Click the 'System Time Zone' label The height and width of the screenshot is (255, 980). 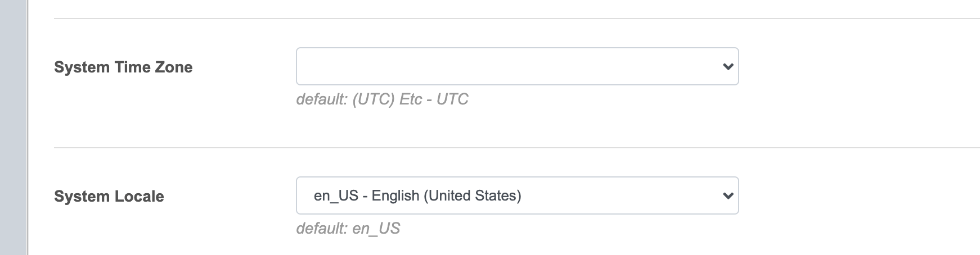point(123,67)
